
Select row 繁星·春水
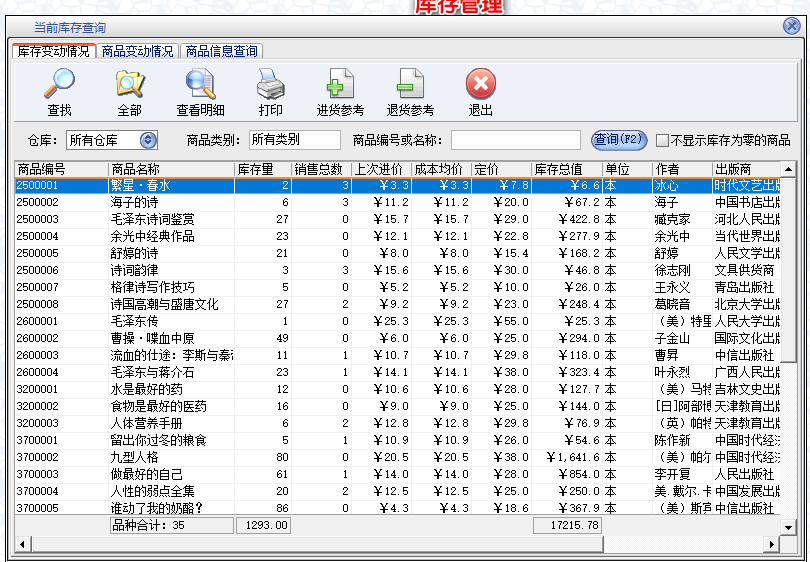click(x=397, y=185)
